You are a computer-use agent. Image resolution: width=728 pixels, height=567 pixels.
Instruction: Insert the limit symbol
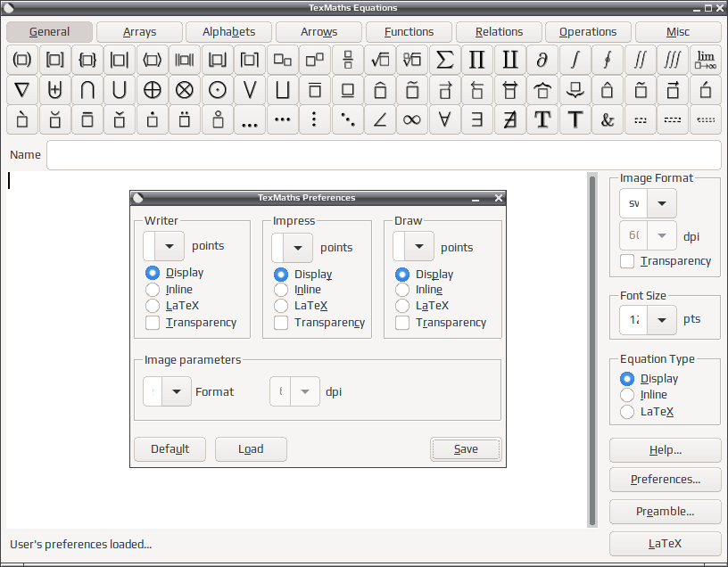coord(705,60)
